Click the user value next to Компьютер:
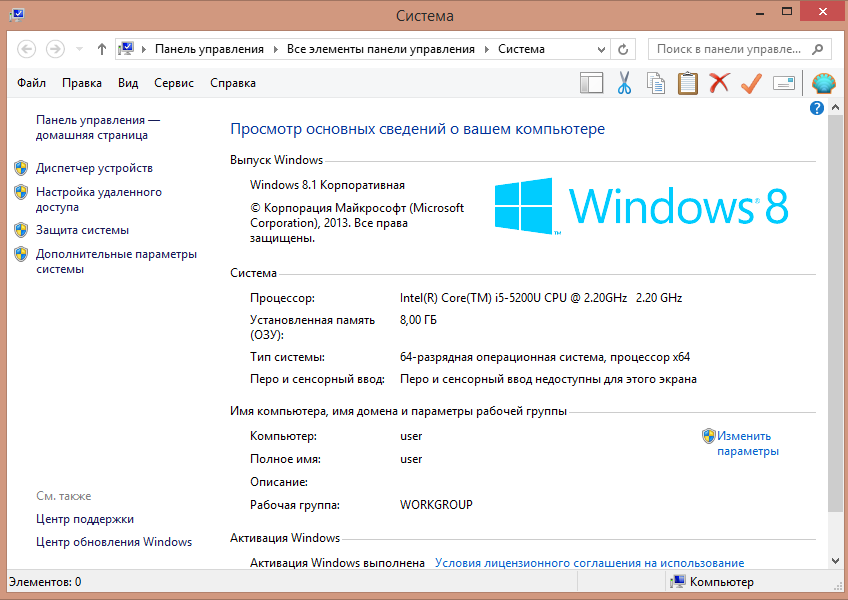The image size is (848, 600). pos(411,436)
